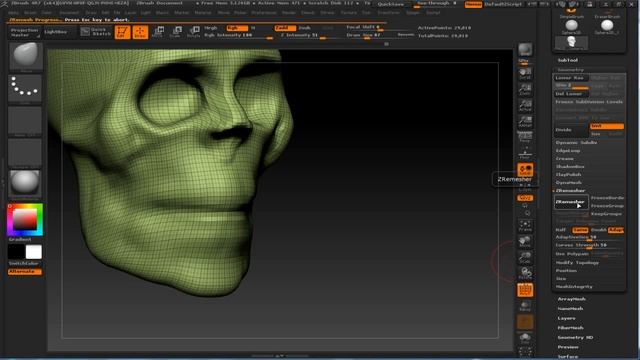
Task: Select the black main color swatch
Action: (16, 252)
